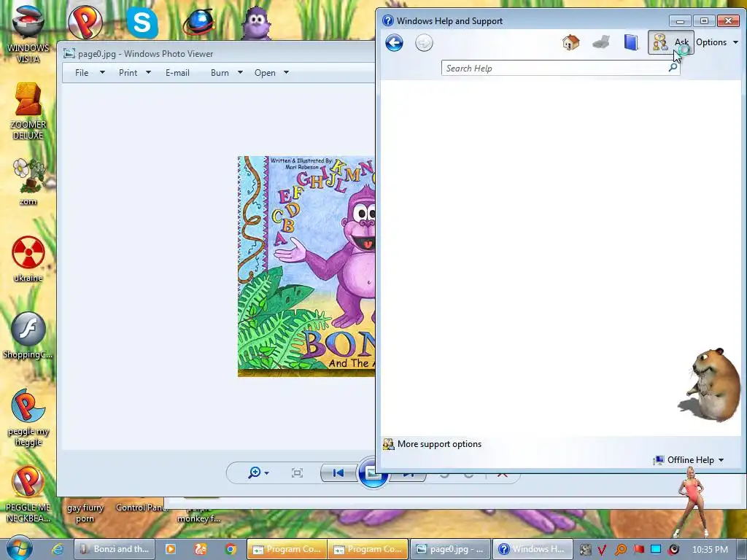The image size is (747, 560).
Task: Select the ukraine radiation desktop icon
Action: tap(28, 260)
